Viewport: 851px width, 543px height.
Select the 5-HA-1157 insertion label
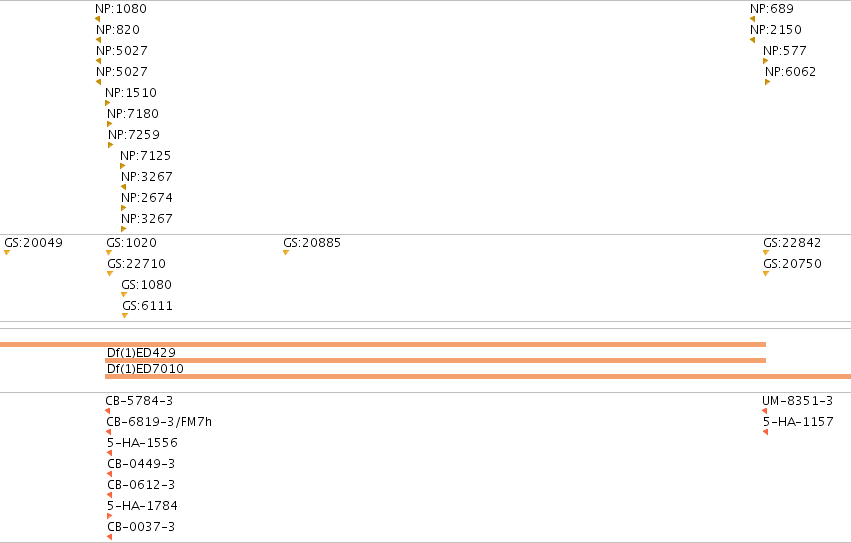point(798,422)
